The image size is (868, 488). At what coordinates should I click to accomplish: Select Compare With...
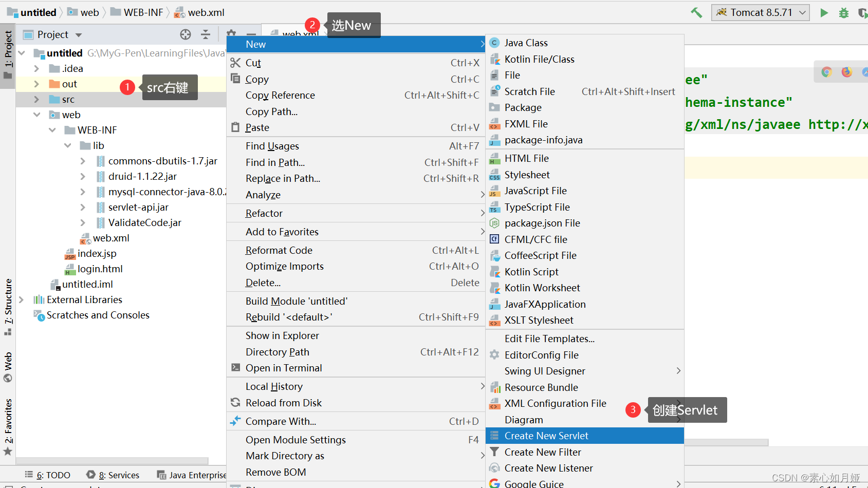[x=356, y=421]
